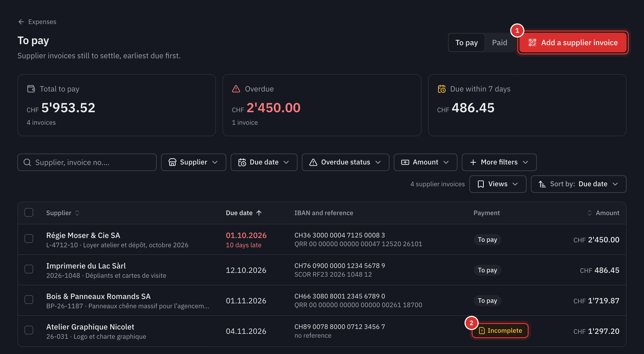
Task: Open the Due date filter dropdown
Action: (x=264, y=162)
